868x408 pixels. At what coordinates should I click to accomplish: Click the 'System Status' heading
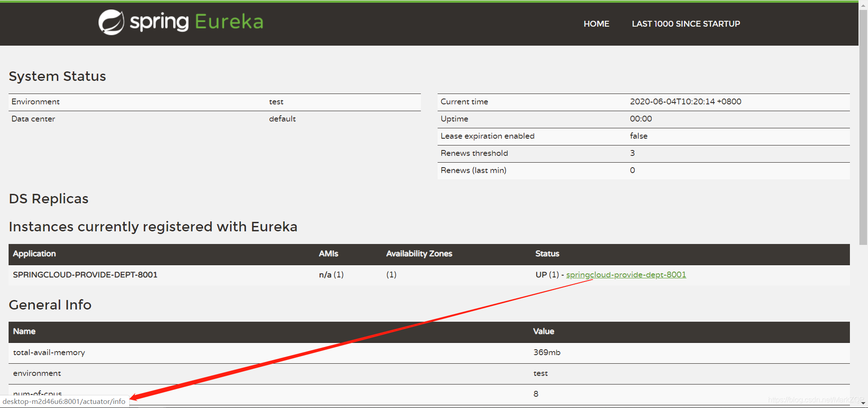[x=57, y=76]
